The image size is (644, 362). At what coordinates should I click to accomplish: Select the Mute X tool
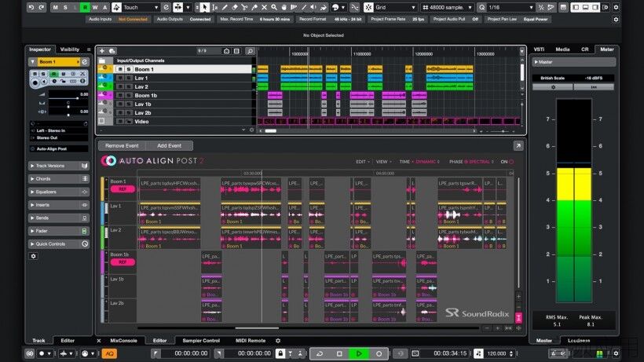pyautogui.click(x=264, y=7)
